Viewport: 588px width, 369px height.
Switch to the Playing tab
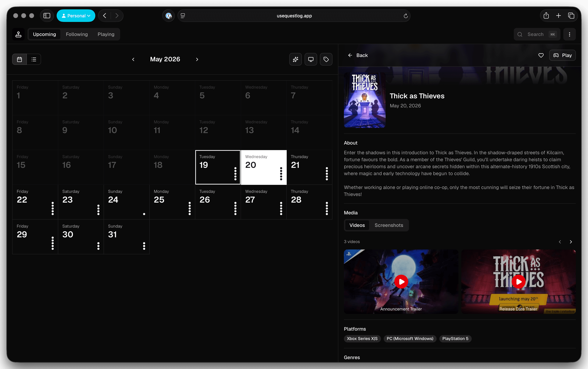[106, 34]
